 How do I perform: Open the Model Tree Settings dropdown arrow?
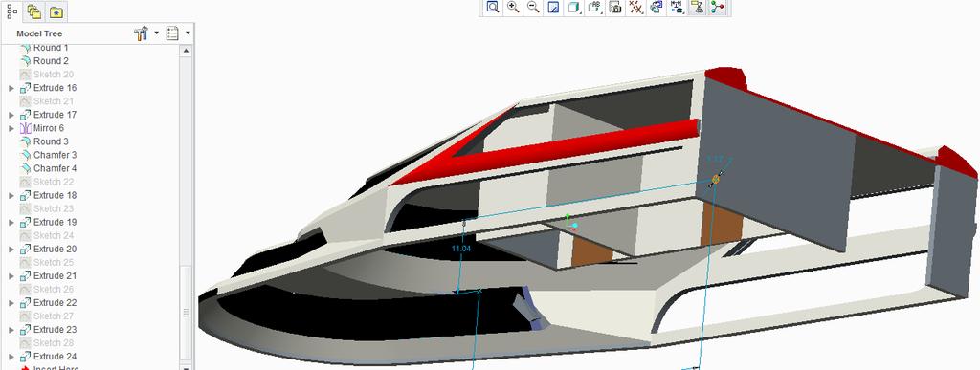coord(156,33)
